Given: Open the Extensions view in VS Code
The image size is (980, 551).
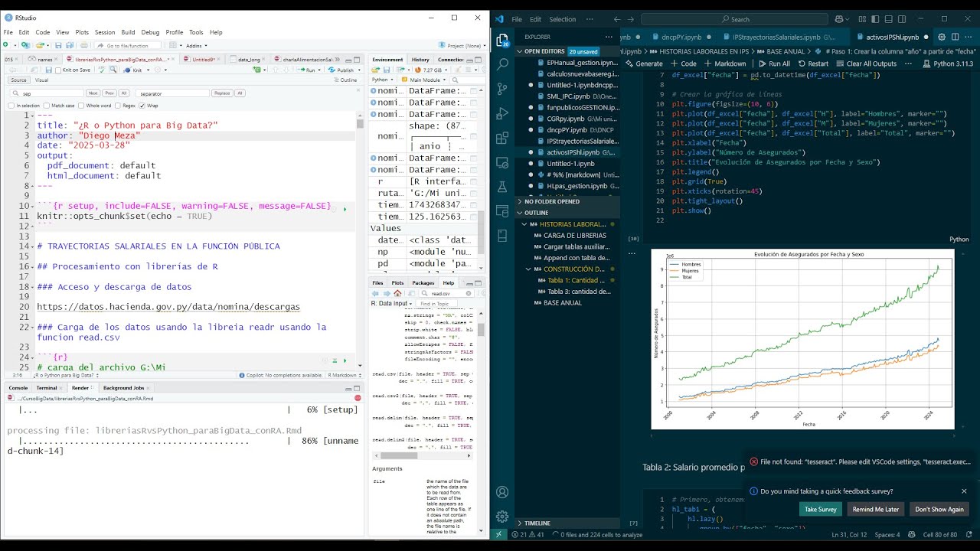Looking at the screenshot, I should [x=502, y=139].
